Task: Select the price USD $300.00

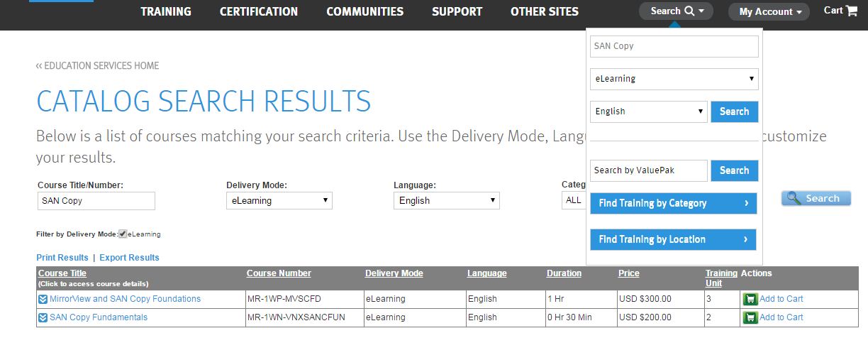Action: pyautogui.click(x=645, y=299)
